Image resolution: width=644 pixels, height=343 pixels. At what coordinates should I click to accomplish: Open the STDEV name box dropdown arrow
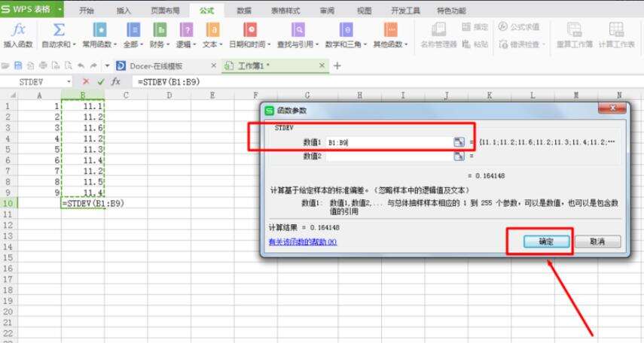pyautogui.click(x=69, y=81)
